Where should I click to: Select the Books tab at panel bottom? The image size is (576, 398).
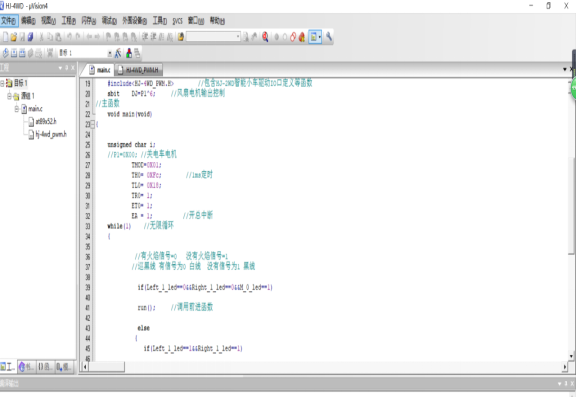pyautogui.click(x=26, y=367)
